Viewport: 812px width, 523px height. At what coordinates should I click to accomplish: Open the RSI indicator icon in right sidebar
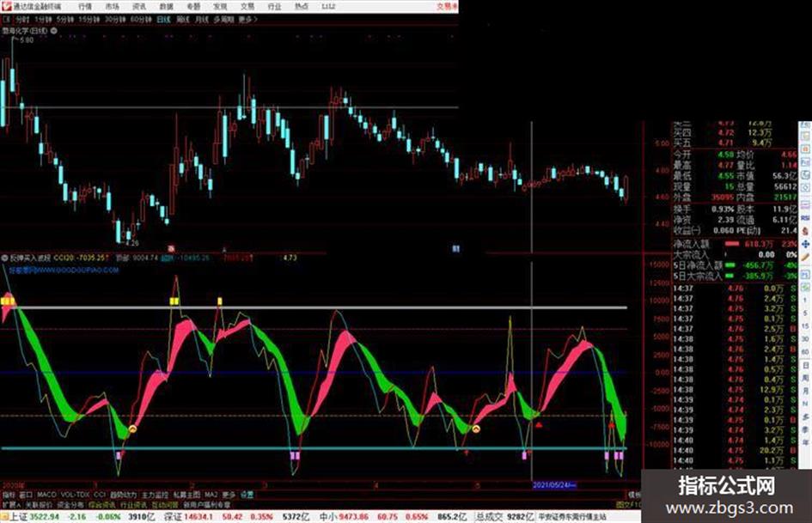(805, 218)
